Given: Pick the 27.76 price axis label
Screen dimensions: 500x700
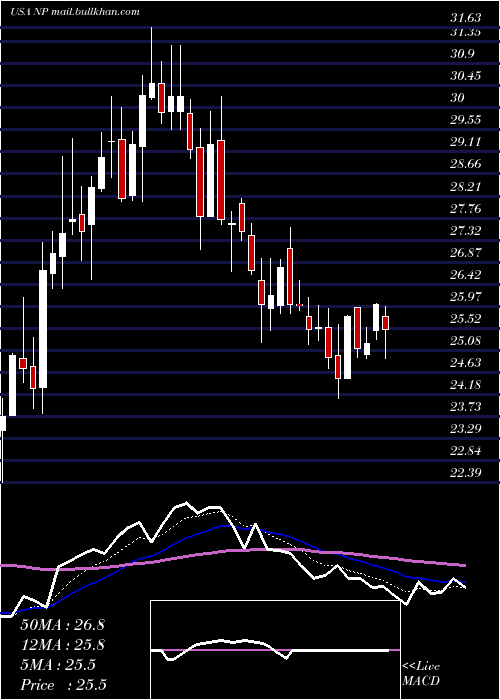Looking at the screenshot, I should [466, 208].
